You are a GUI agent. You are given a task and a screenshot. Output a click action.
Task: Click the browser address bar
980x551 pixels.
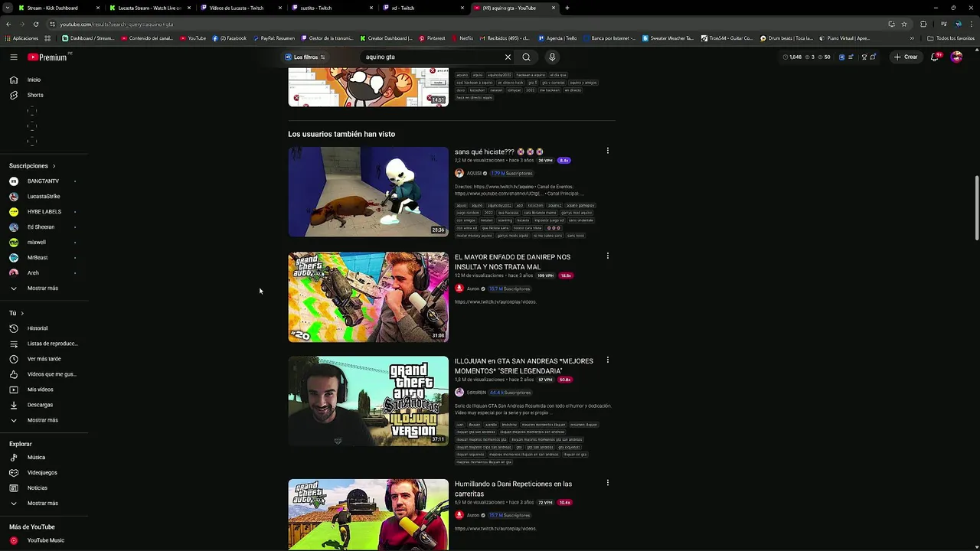459,24
